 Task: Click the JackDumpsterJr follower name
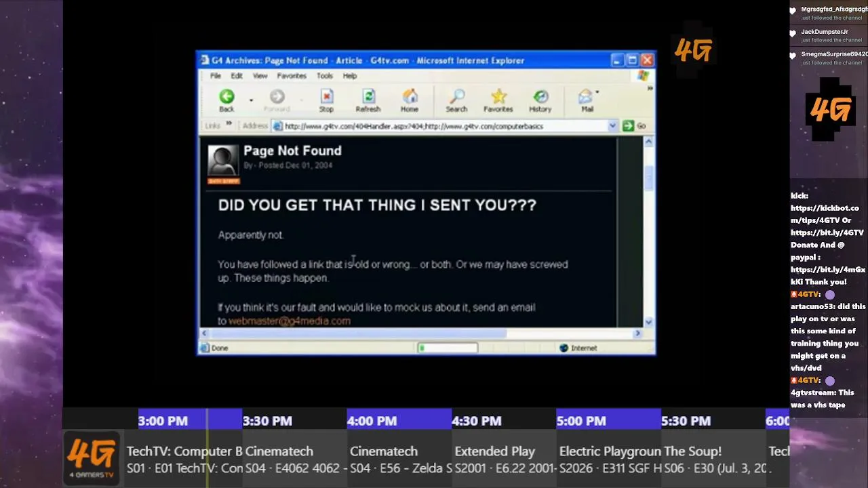pos(825,32)
